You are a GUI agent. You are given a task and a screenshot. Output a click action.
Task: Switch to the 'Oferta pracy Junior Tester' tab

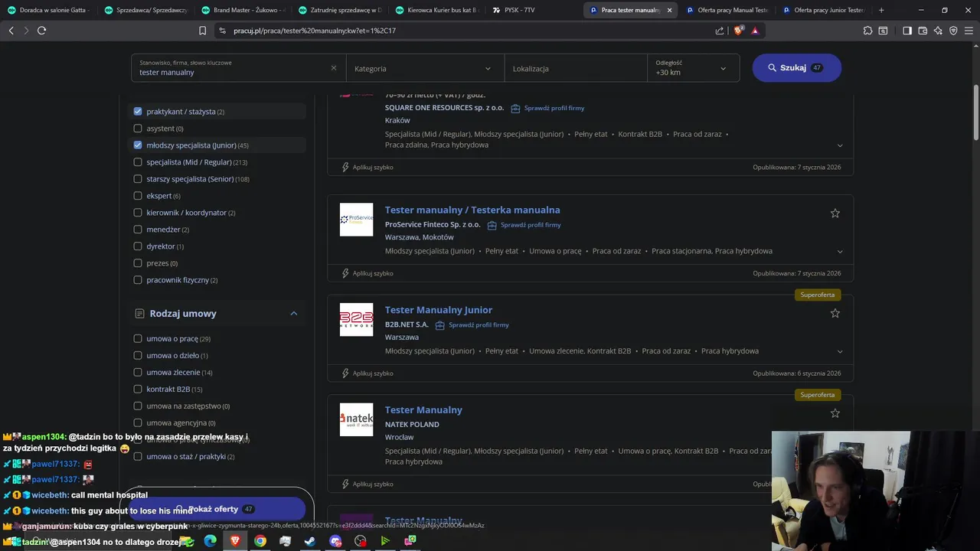[823, 10]
